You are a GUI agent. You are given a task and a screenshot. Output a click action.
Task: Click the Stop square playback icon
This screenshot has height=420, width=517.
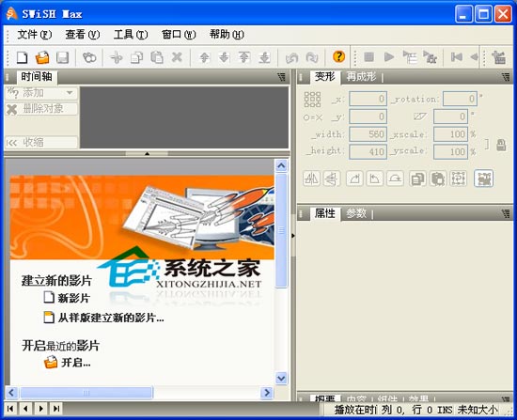368,57
